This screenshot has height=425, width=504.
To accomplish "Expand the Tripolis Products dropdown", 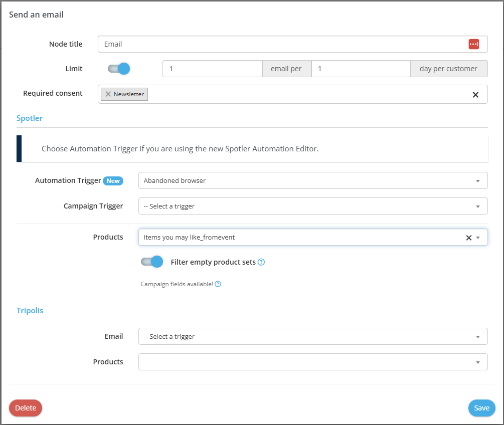I will (312, 362).
